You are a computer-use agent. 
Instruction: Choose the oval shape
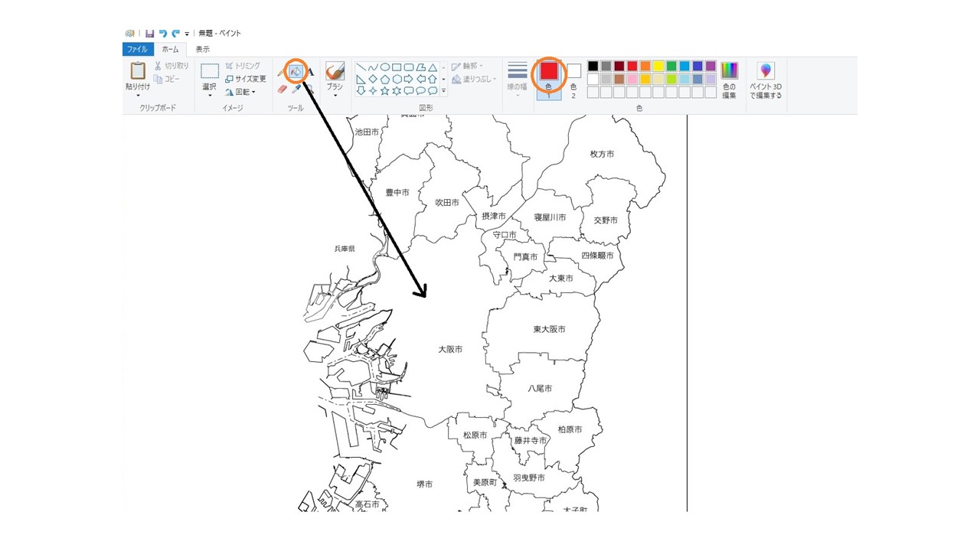pyautogui.click(x=385, y=67)
